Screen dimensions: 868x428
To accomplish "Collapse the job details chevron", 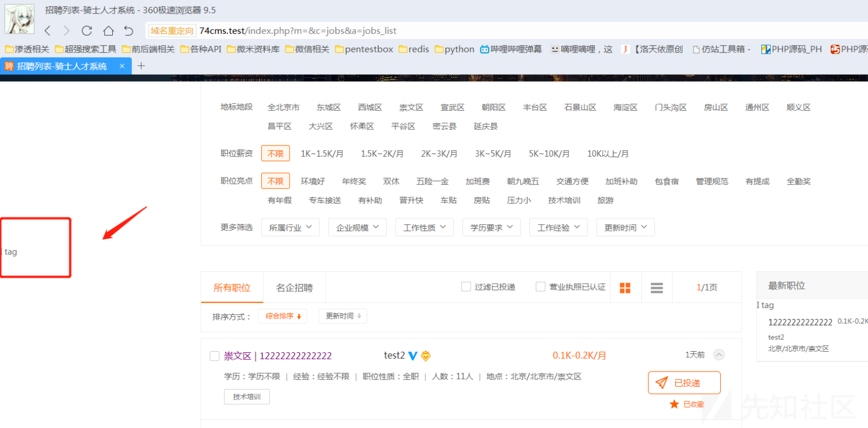I will (719, 355).
